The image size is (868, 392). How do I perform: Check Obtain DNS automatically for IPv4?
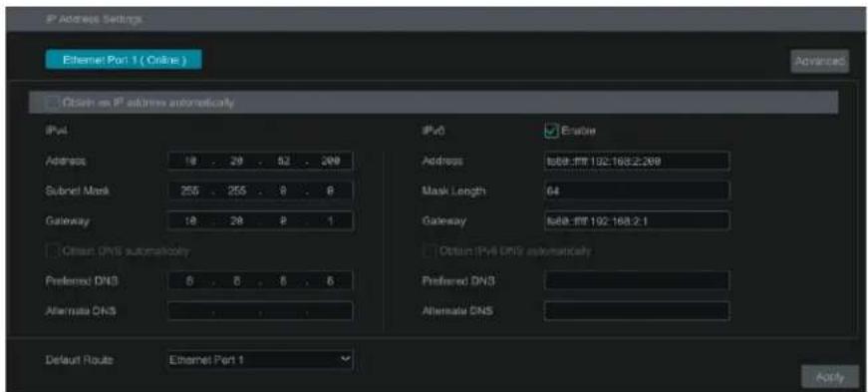tap(53, 251)
